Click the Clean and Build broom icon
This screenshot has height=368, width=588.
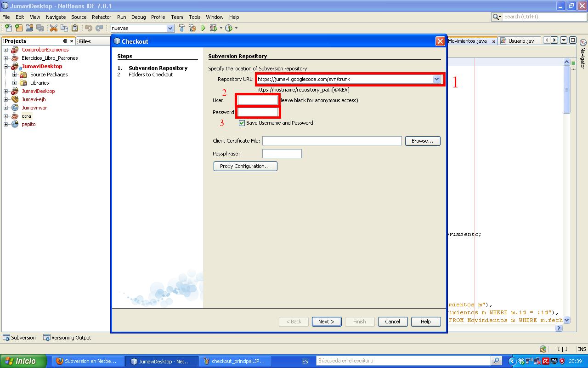(193, 28)
